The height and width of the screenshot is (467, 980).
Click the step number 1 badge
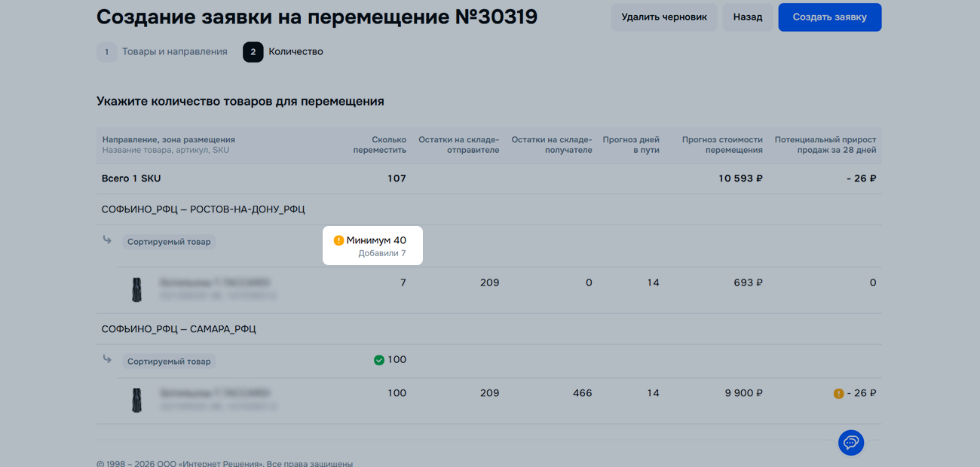click(x=106, y=52)
